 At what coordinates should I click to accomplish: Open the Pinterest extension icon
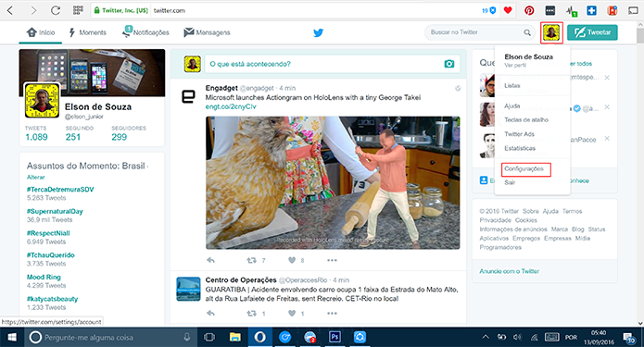[529, 11]
